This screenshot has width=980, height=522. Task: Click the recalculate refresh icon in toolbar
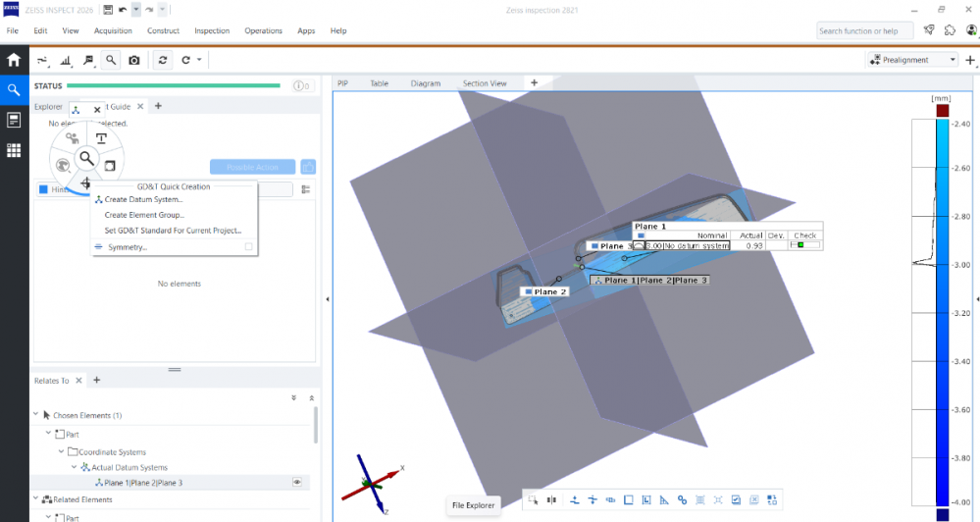(x=162, y=60)
